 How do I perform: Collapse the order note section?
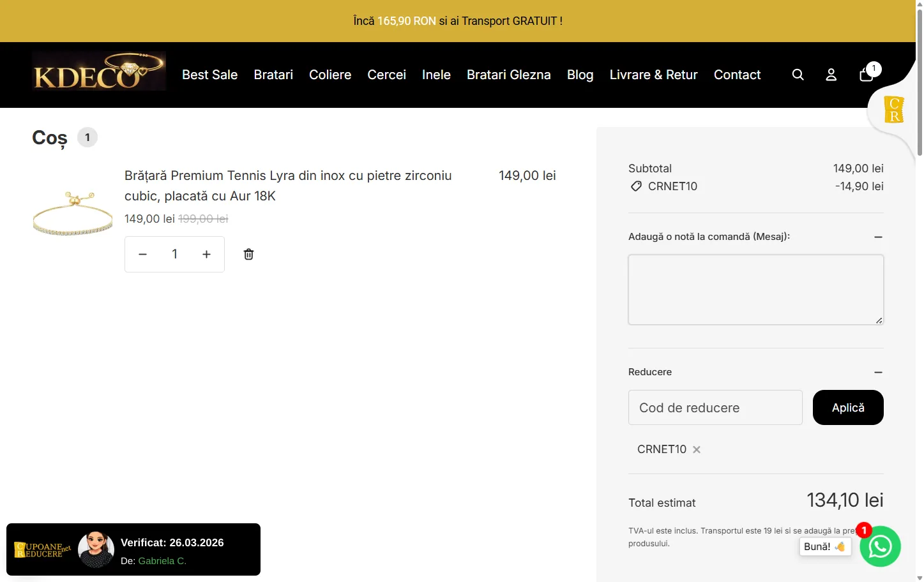pyautogui.click(x=878, y=237)
